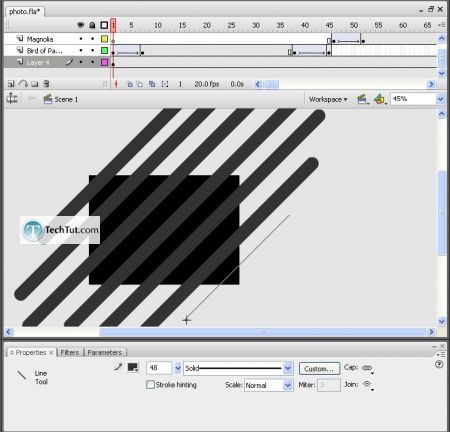Click frame 20 on the timeline ruler

[207, 25]
